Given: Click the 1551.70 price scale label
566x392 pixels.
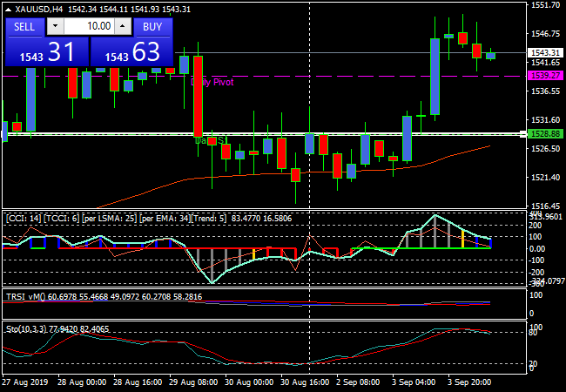Looking at the screenshot, I should coord(544,5).
